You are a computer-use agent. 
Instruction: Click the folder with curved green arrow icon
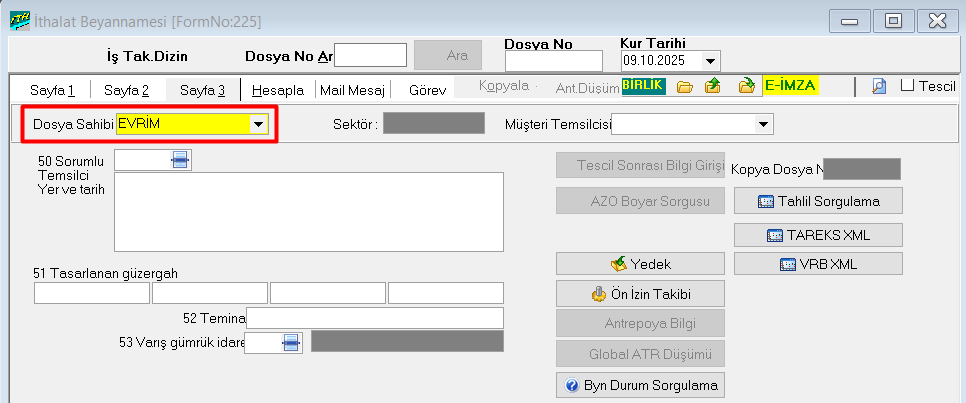pyautogui.click(x=746, y=87)
